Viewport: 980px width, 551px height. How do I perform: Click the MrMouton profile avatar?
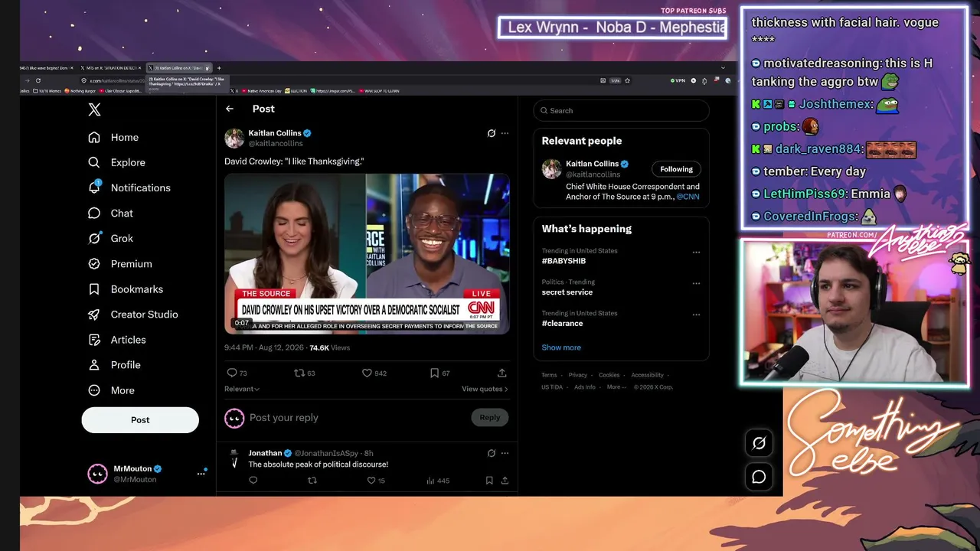[97, 474]
